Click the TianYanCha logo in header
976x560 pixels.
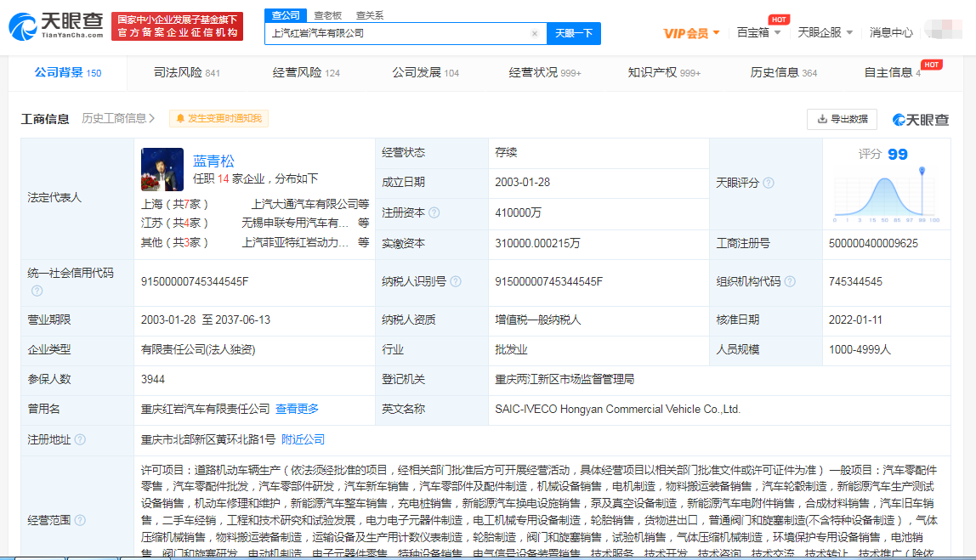pyautogui.click(x=56, y=26)
